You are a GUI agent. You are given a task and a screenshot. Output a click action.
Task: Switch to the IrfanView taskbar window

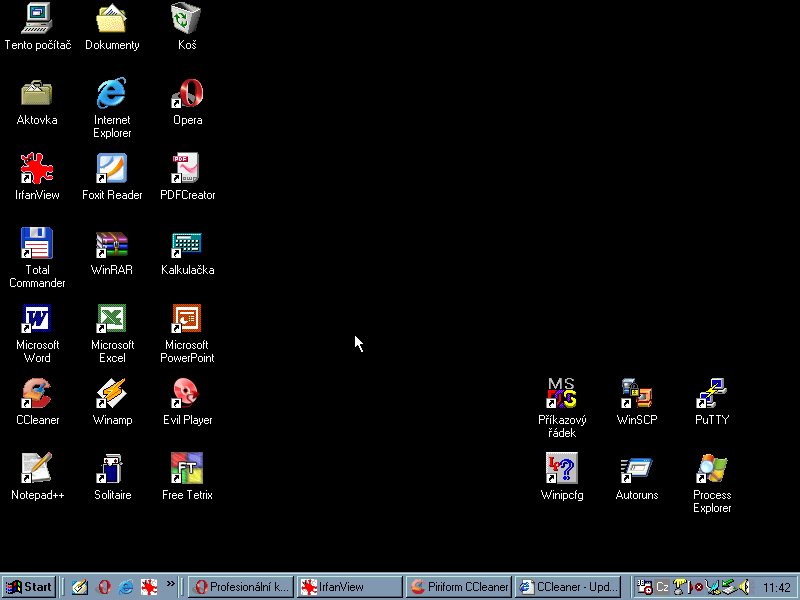(x=350, y=587)
